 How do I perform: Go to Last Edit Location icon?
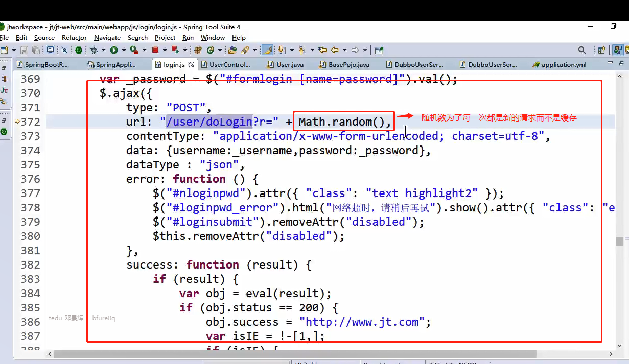click(x=322, y=50)
